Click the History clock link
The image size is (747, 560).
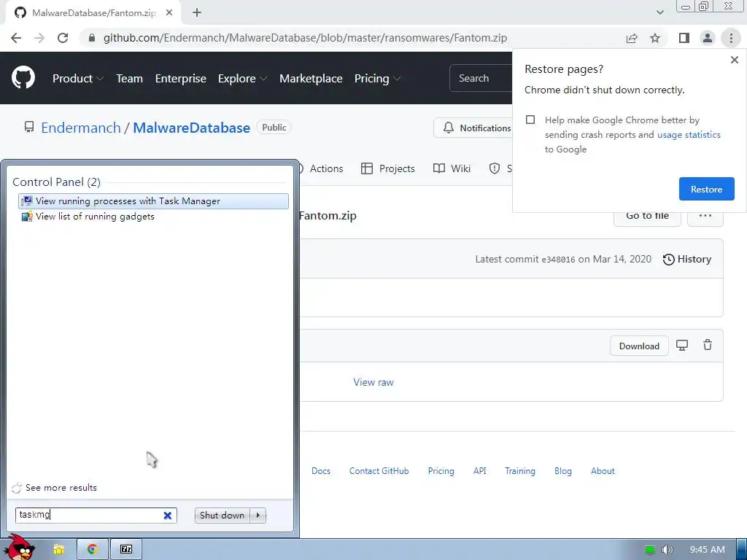[687, 259]
